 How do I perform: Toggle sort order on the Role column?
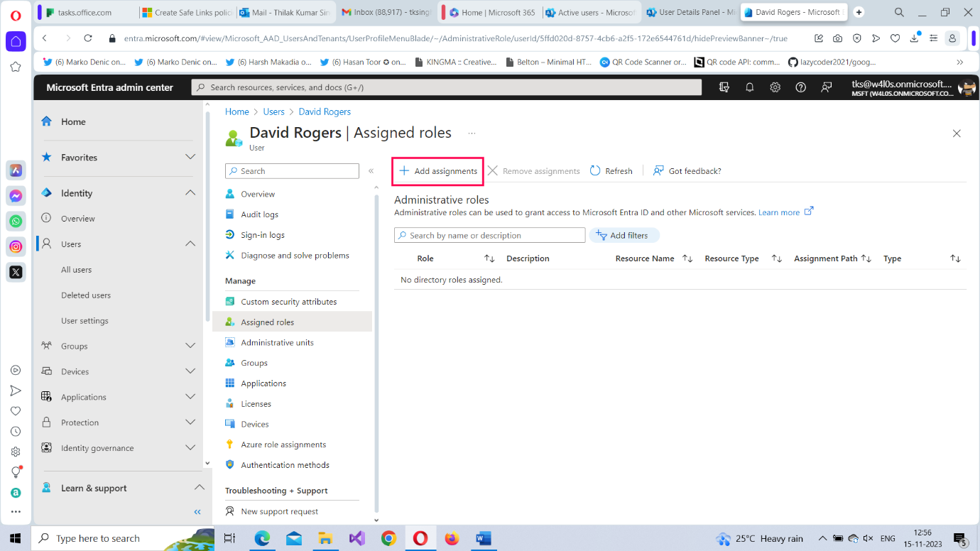click(489, 258)
